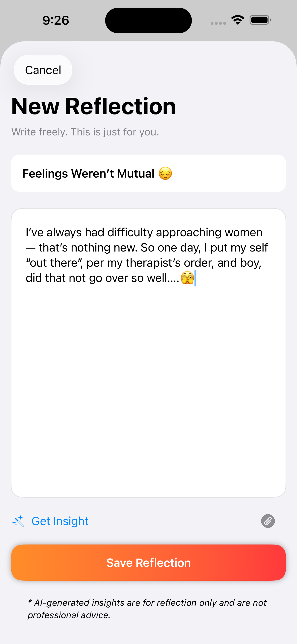Tap the AI-generated insights disclaimer text

pyautogui.click(x=147, y=609)
